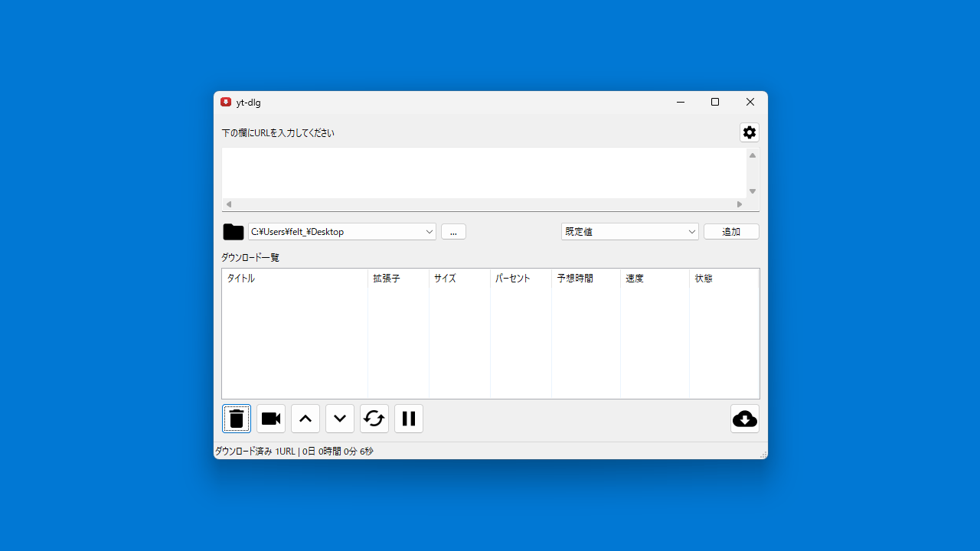Click the window resize grip corner

pyautogui.click(x=763, y=455)
